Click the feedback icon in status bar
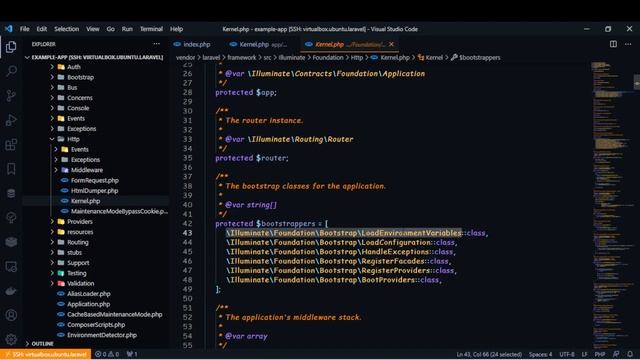 pos(616,354)
